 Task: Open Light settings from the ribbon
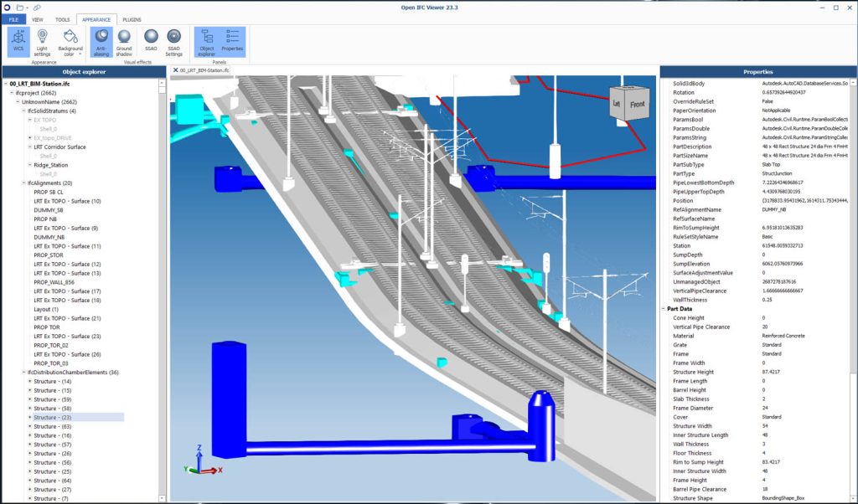coord(42,42)
